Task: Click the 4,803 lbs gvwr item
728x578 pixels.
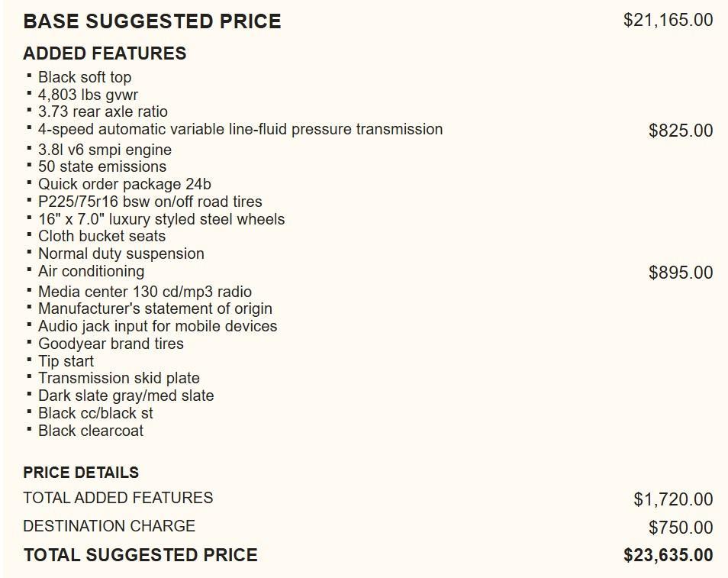Action: point(88,95)
